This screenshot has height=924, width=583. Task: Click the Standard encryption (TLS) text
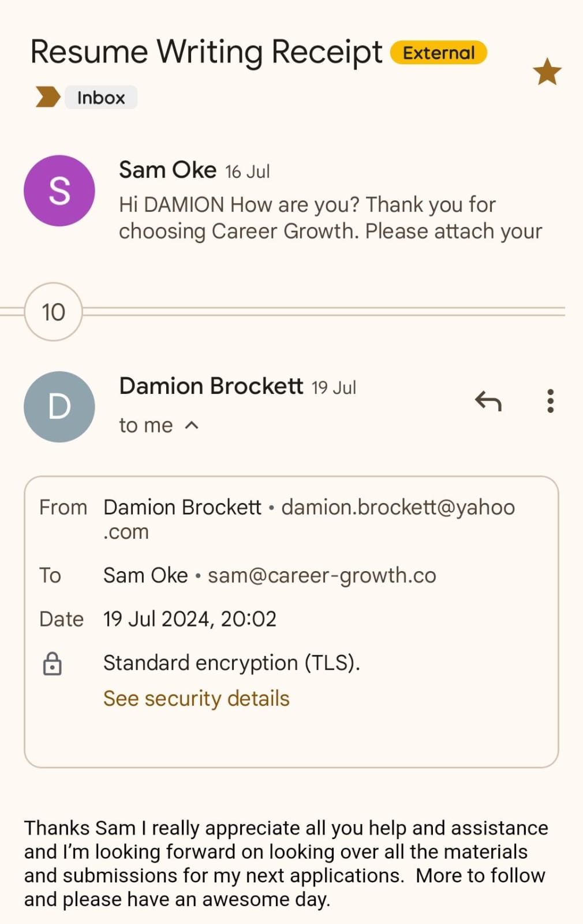(x=231, y=663)
